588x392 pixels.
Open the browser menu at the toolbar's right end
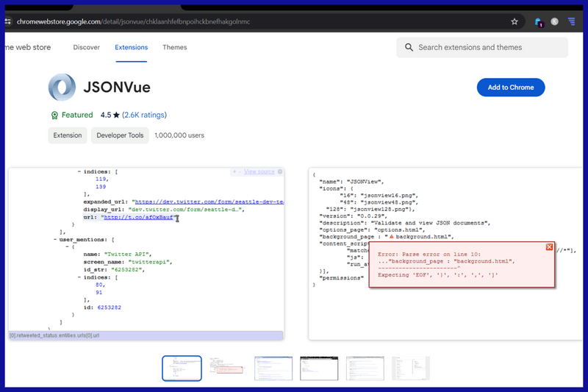tap(571, 22)
